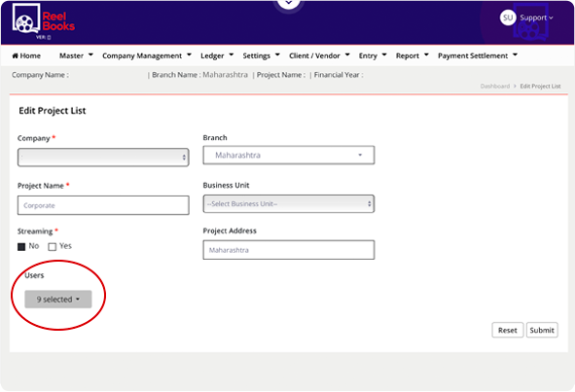
Task: Open the Select Business Unit dropdown
Action: [289, 204]
